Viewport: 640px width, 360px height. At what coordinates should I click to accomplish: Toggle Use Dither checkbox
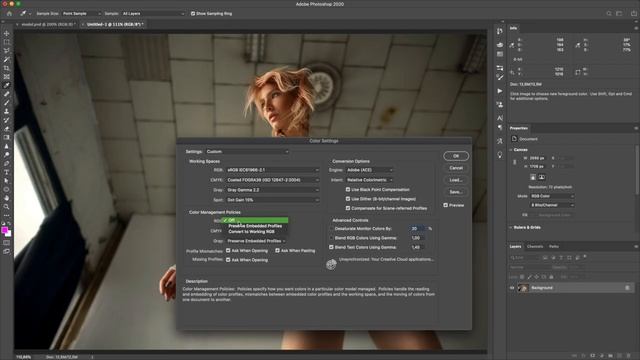[348, 199]
